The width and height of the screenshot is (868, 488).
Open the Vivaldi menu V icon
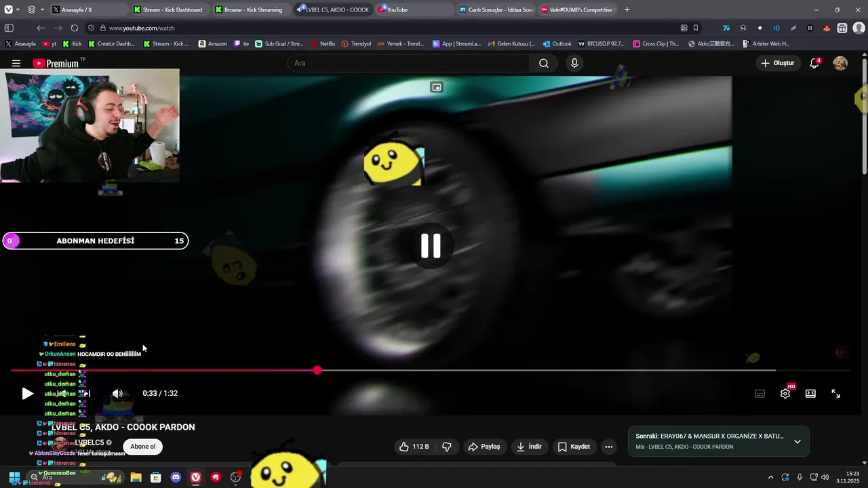coord(8,9)
